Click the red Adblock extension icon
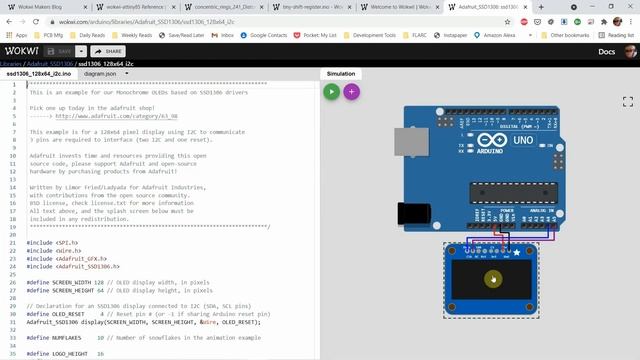The image size is (640, 360). tap(524, 22)
